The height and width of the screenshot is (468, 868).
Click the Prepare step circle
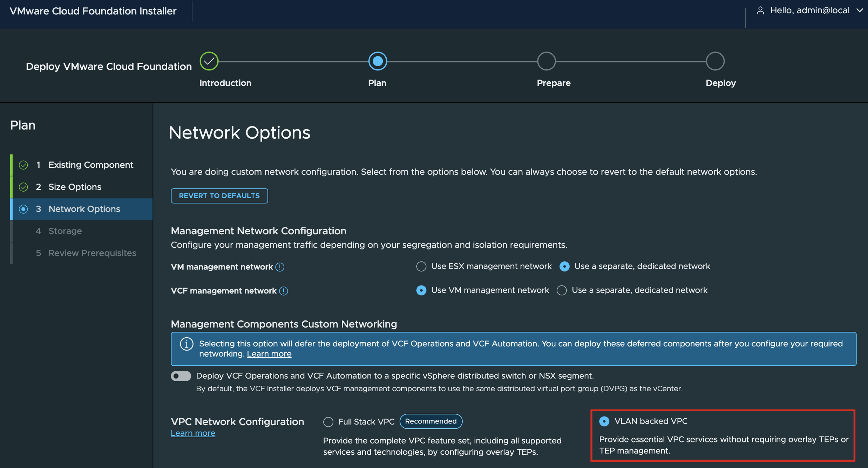pyautogui.click(x=546, y=61)
